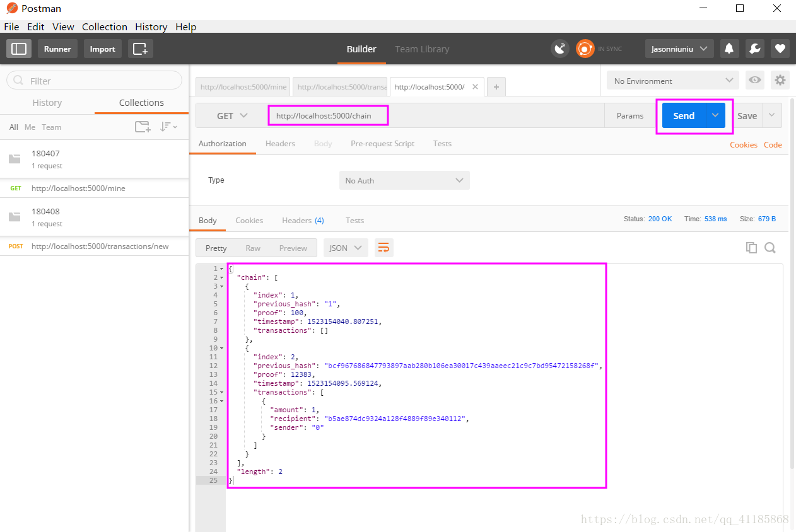
Task: Collapse JSON fold arrow at line 16
Action: point(221,401)
